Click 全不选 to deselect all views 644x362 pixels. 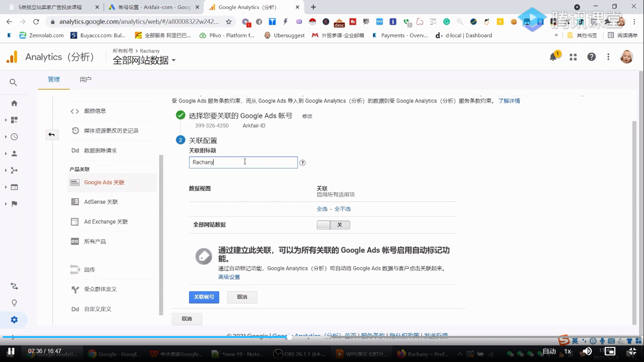point(342,209)
